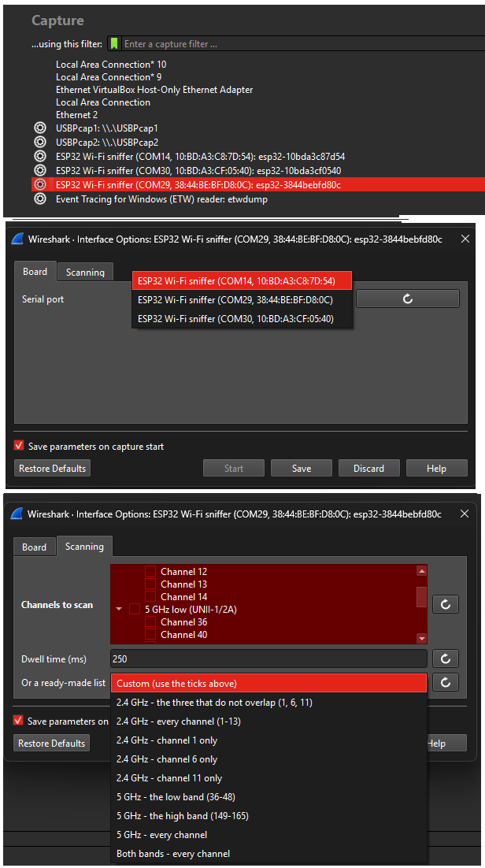
Task: Click Restore Defaults in the Board dialog
Action: tap(52, 469)
